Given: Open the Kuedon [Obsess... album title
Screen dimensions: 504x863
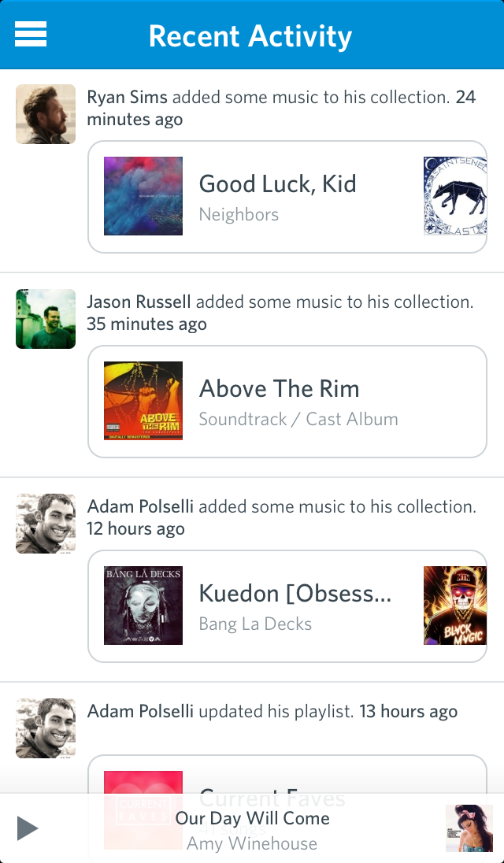Looking at the screenshot, I should [x=295, y=594].
